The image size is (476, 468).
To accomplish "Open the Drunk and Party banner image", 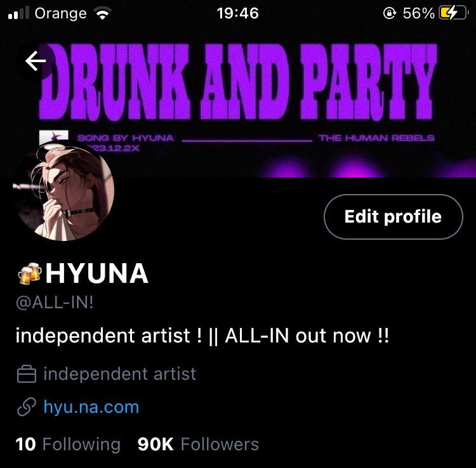I will pyautogui.click(x=238, y=101).
